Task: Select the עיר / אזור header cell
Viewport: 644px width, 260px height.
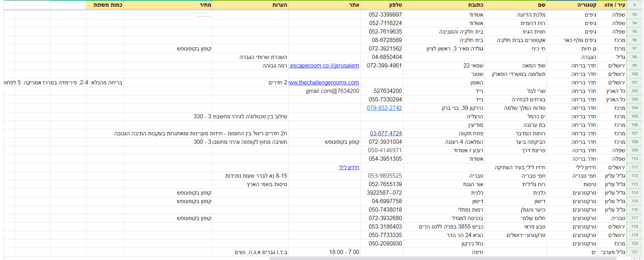Action: 612,5
